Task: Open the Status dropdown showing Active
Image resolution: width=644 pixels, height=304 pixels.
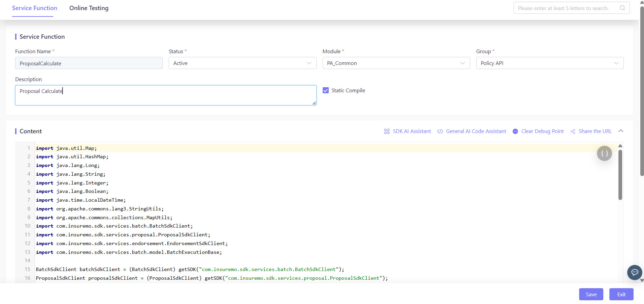Action: (243, 63)
